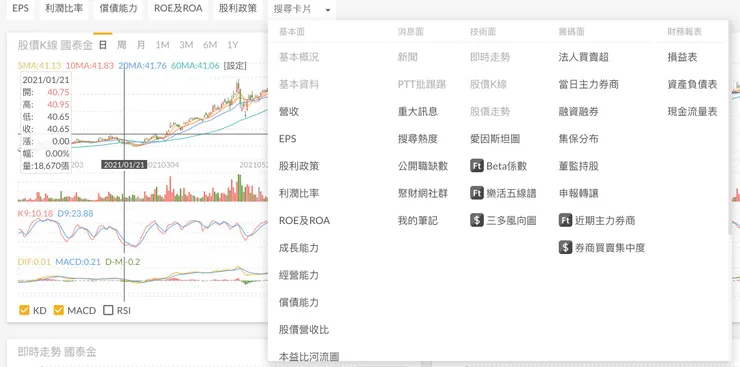Collapse the 搜尋卡片 dropdown
740x367 pixels.
(303, 9)
